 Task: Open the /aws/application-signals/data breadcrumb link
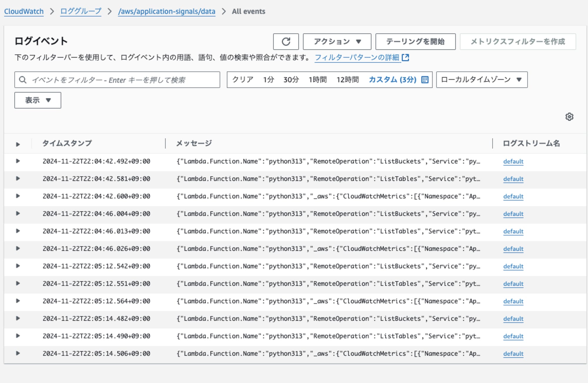(167, 11)
